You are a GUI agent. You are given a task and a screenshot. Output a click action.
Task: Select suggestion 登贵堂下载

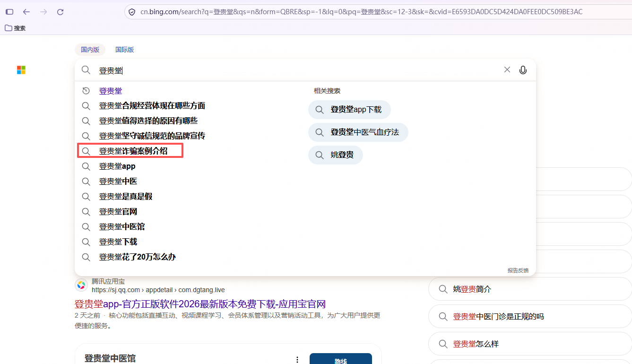(118, 242)
